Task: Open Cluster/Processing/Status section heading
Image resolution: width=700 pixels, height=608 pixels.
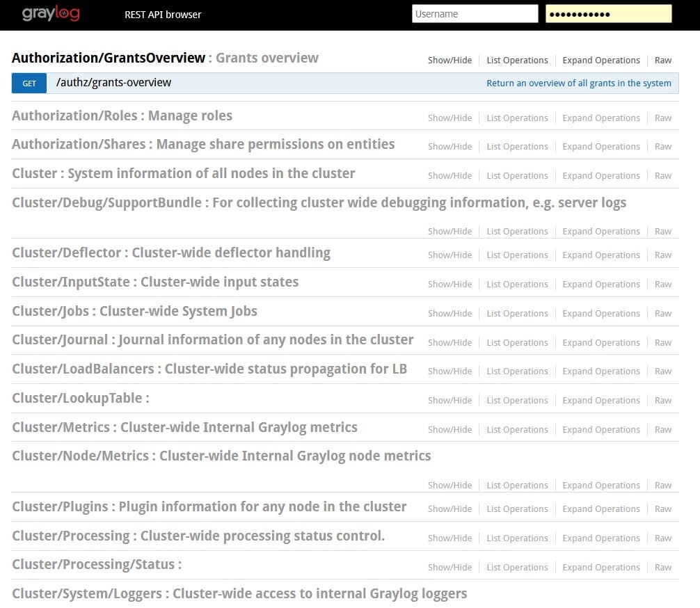Action: (96, 564)
